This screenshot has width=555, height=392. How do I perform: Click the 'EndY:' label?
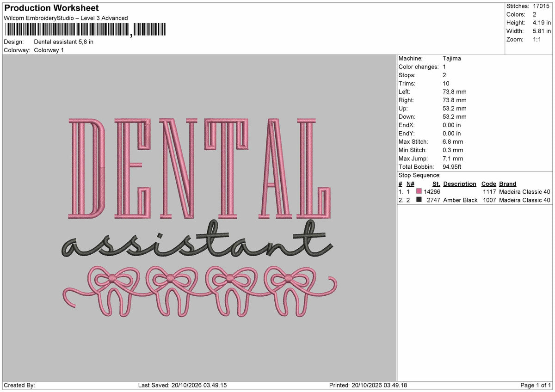click(x=407, y=133)
